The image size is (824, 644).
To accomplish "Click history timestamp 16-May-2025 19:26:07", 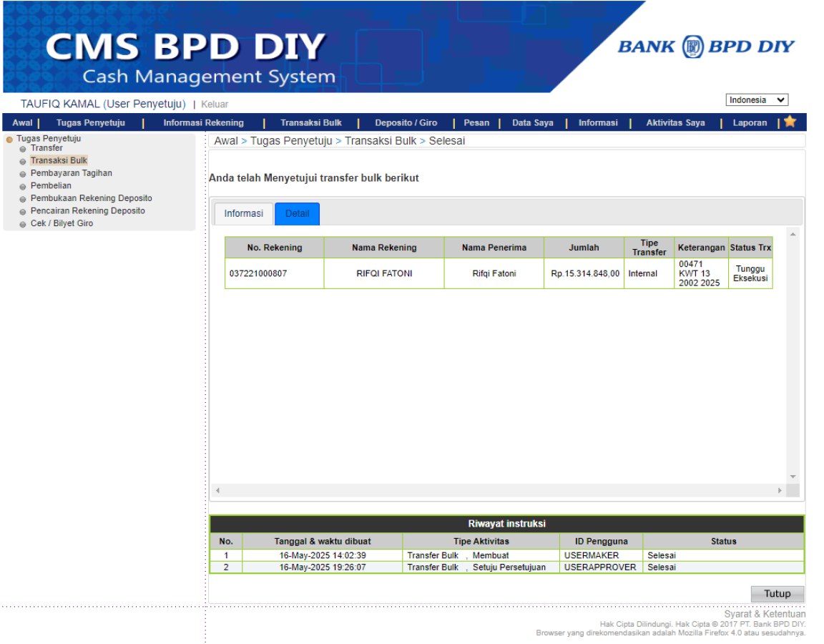I will point(323,567).
